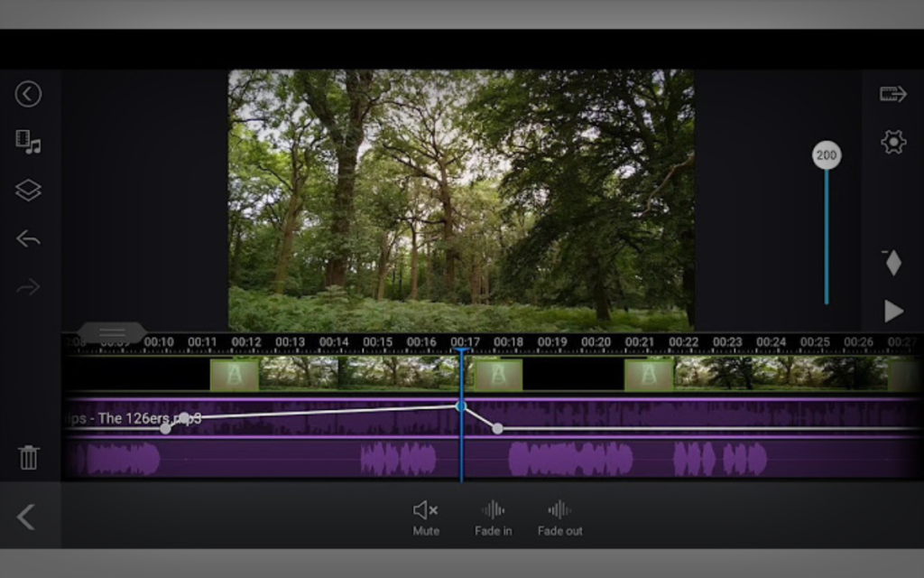The image size is (924, 578).
Task: Open the timeline track handle menu
Action: [112, 332]
